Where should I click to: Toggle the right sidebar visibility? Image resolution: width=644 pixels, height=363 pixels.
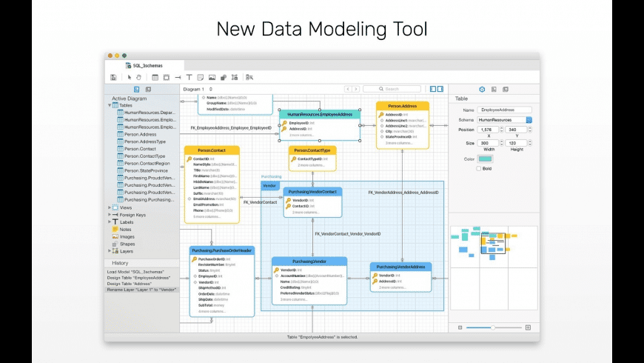(x=440, y=89)
